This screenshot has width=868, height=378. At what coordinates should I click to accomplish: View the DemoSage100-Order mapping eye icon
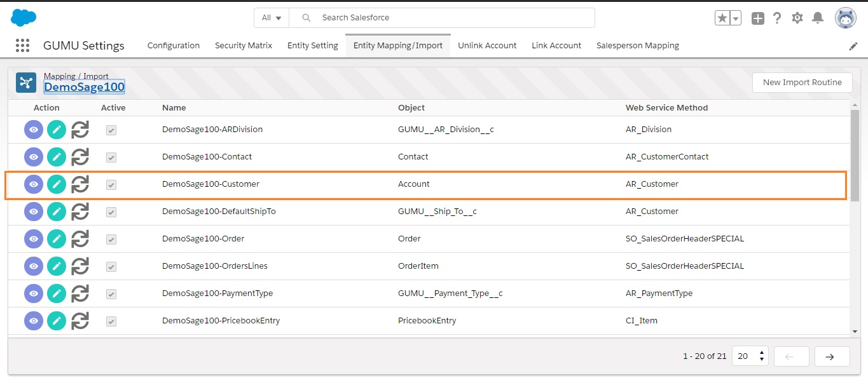[34, 239]
